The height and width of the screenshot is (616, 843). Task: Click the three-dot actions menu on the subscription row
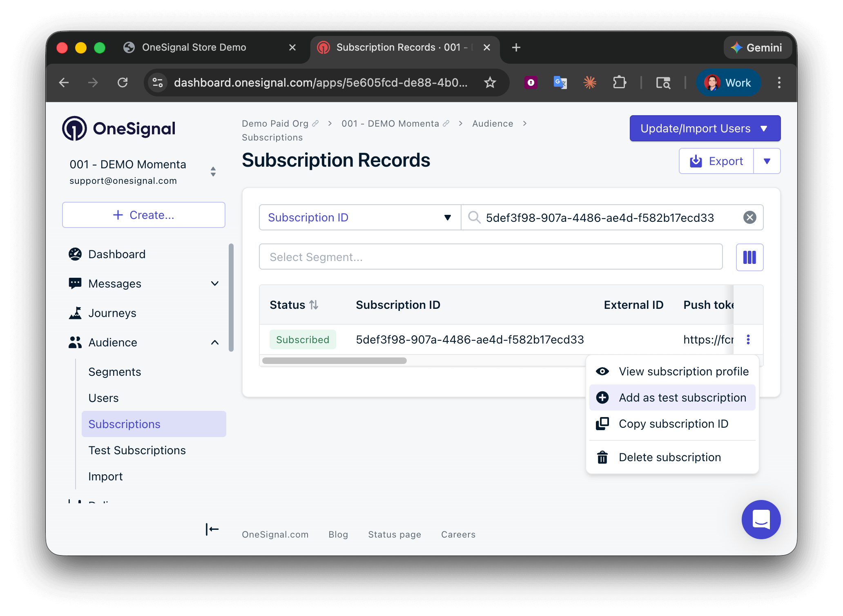pyautogui.click(x=749, y=339)
